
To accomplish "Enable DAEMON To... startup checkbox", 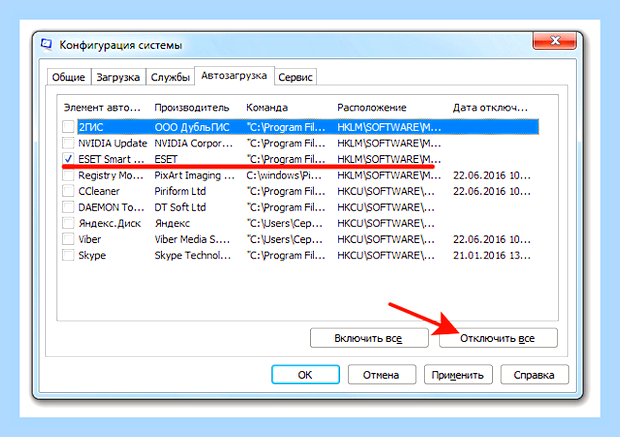I will tap(68, 207).
